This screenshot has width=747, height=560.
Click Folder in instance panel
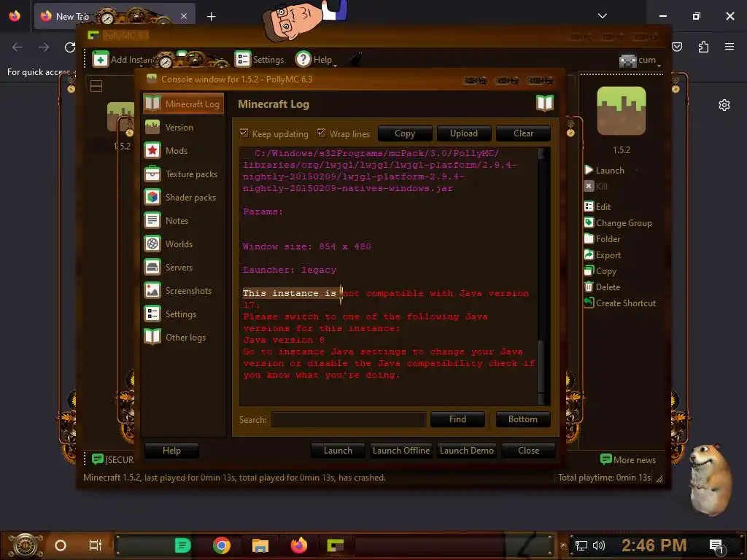tap(602, 239)
